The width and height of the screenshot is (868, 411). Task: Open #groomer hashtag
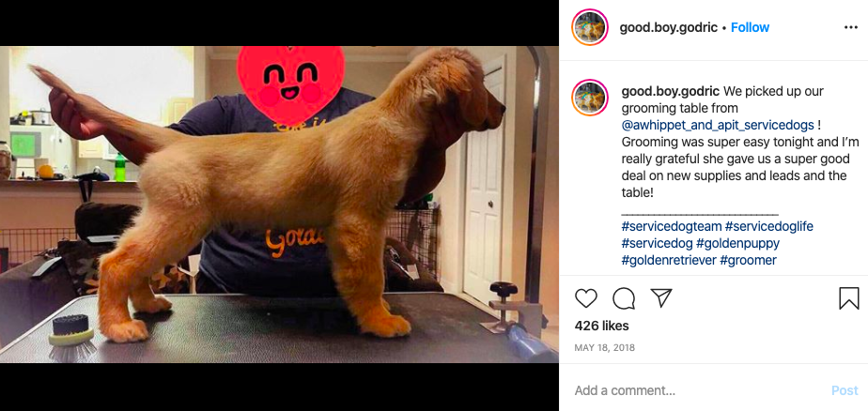pyautogui.click(x=748, y=260)
